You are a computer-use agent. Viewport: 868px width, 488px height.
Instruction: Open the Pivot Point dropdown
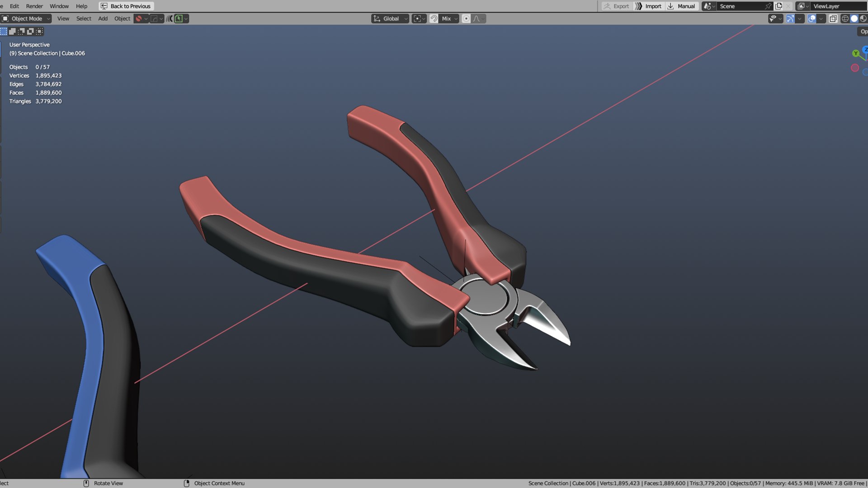pyautogui.click(x=419, y=19)
